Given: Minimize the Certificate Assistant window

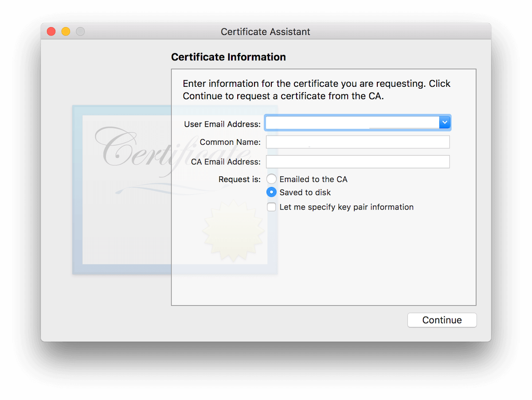Looking at the screenshot, I should pyautogui.click(x=66, y=31).
